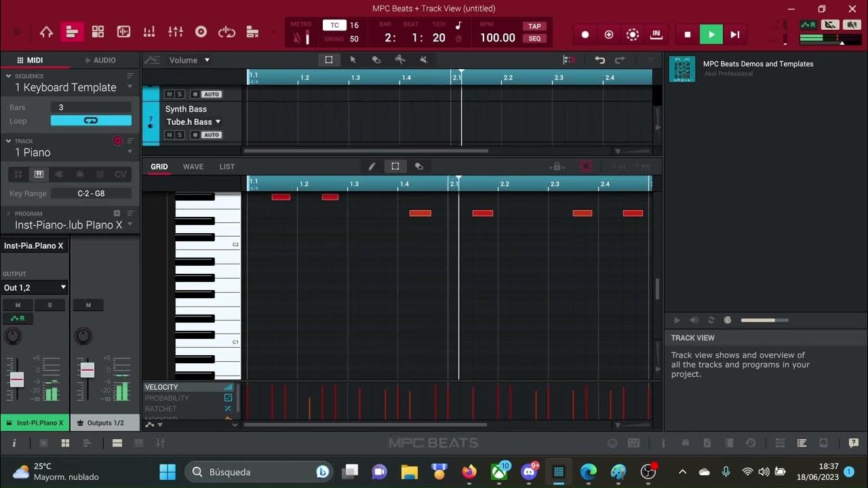
Task: Click the TC timing correct button
Action: [x=334, y=25]
